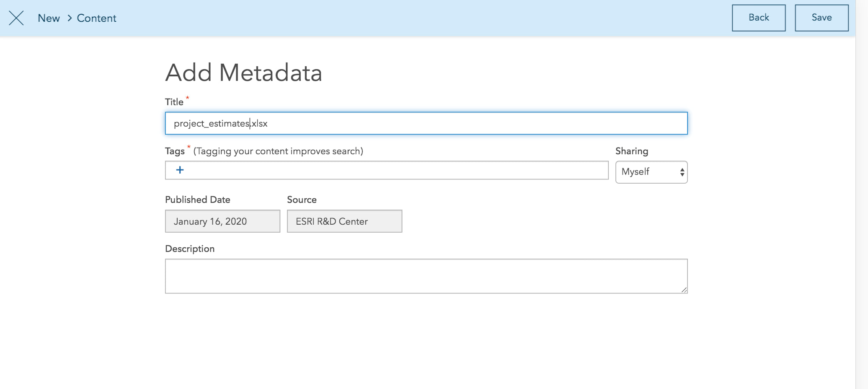Grab the Description textarea resize handle
The height and width of the screenshot is (389, 868).
pyautogui.click(x=684, y=290)
